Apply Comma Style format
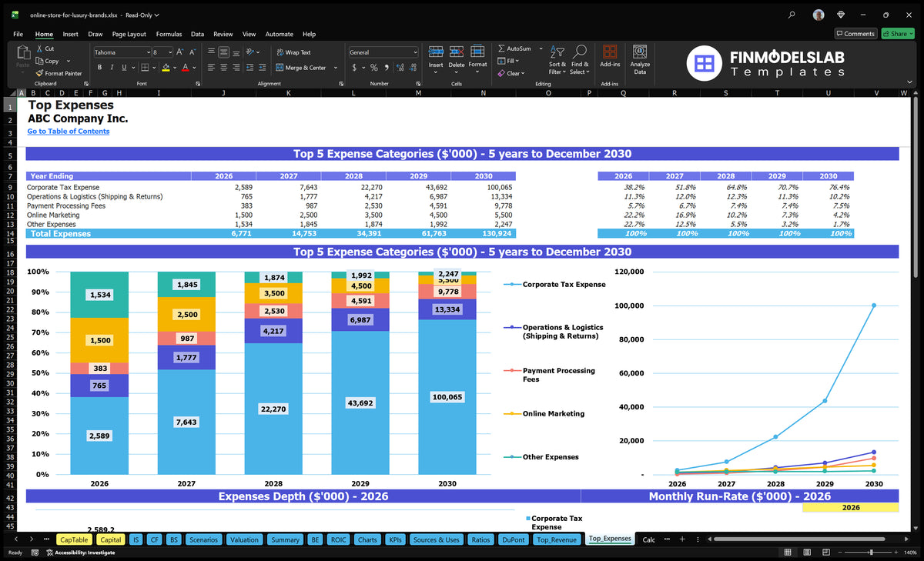The image size is (924, 561). click(x=385, y=68)
